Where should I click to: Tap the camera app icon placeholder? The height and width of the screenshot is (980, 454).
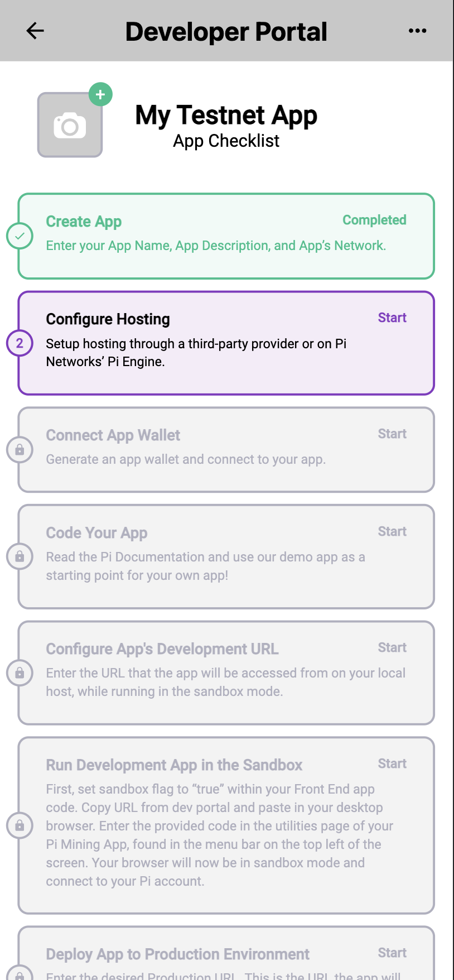coord(70,126)
